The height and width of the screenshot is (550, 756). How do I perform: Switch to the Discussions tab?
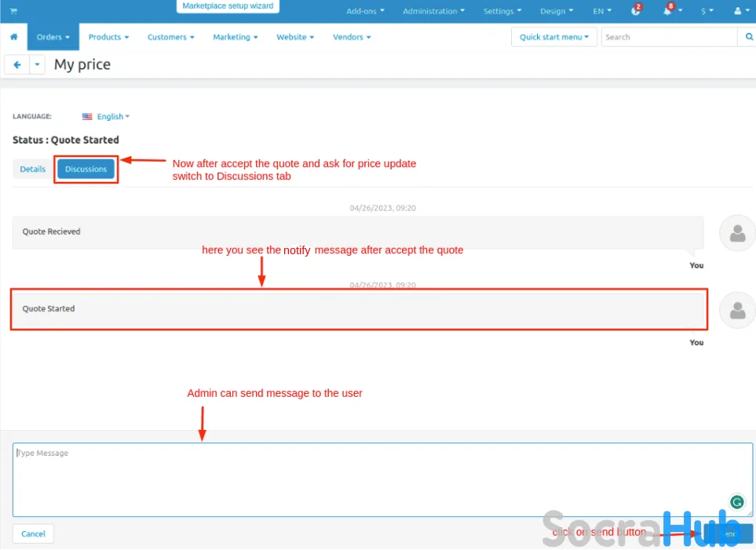point(86,169)
